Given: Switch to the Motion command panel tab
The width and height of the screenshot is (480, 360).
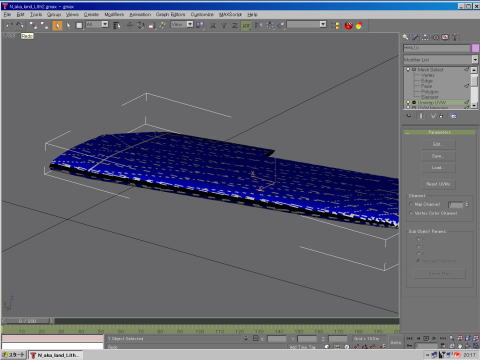Looking at the screenshot, I should tap(435, 37).
